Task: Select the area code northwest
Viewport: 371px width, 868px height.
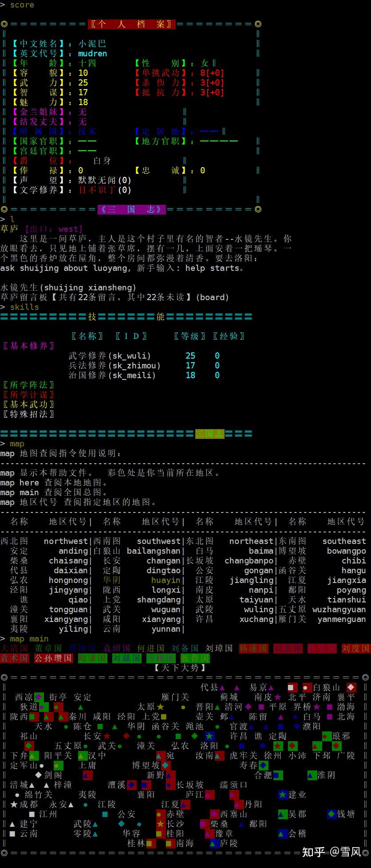Action: 66,541
